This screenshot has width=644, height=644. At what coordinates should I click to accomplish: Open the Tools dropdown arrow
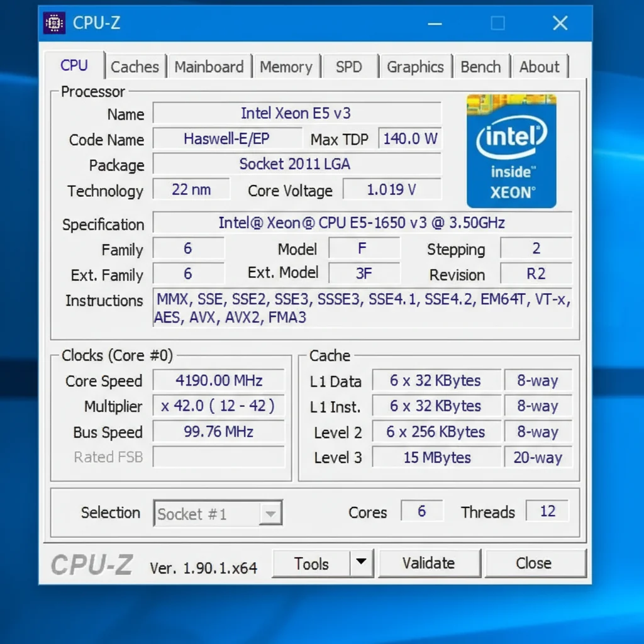pos(361,563)
